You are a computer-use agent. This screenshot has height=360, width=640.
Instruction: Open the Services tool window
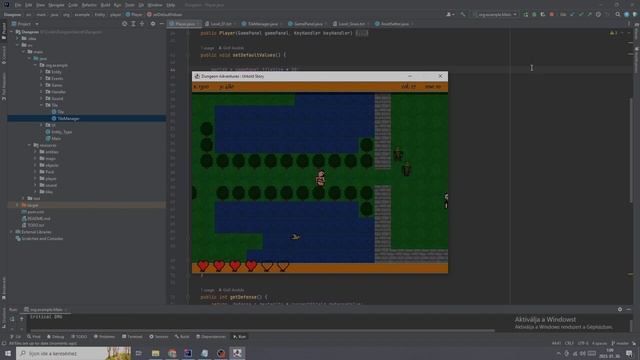point(159,337)
